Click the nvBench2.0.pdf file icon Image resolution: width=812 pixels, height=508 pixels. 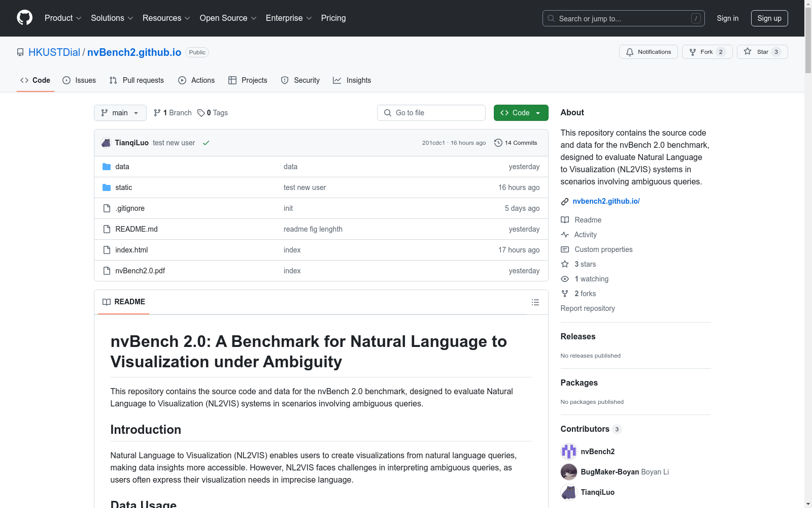point(107,271)
